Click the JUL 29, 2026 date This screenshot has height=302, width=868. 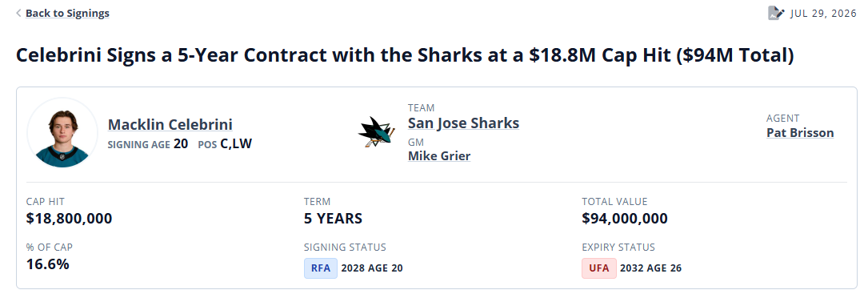[824, 14]
